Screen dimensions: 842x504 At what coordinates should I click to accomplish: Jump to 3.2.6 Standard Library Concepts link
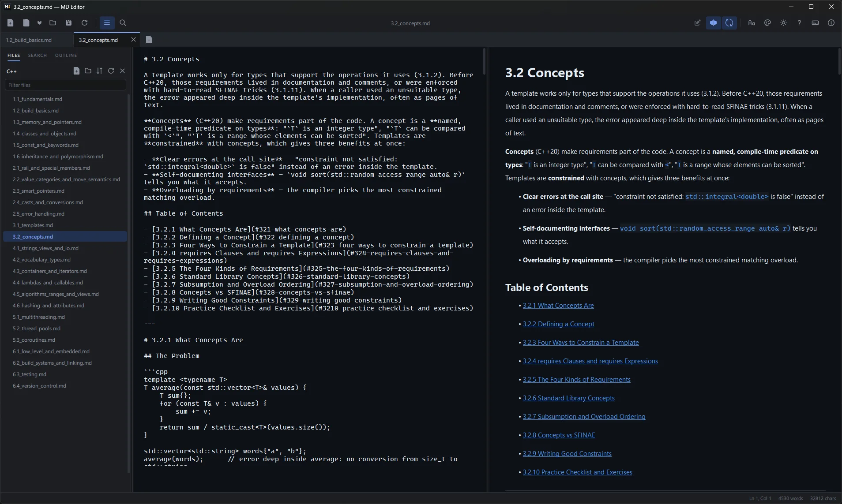[568, 398]
